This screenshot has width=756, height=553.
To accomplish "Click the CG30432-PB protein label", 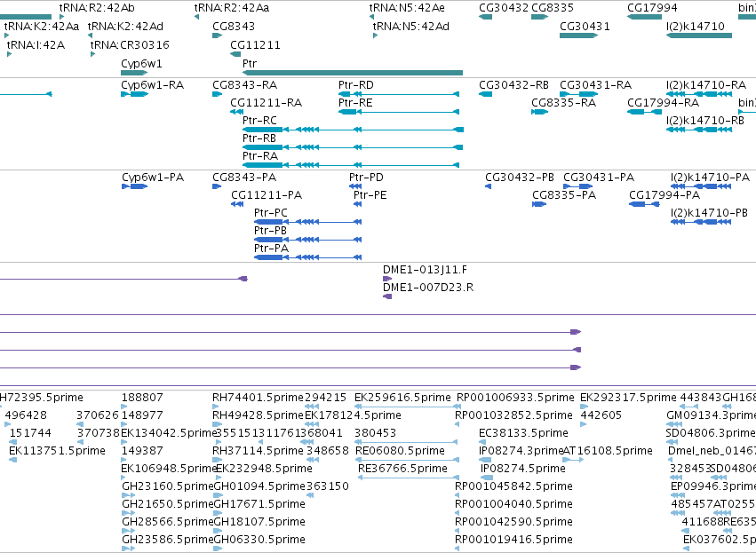I will [520, 178].
